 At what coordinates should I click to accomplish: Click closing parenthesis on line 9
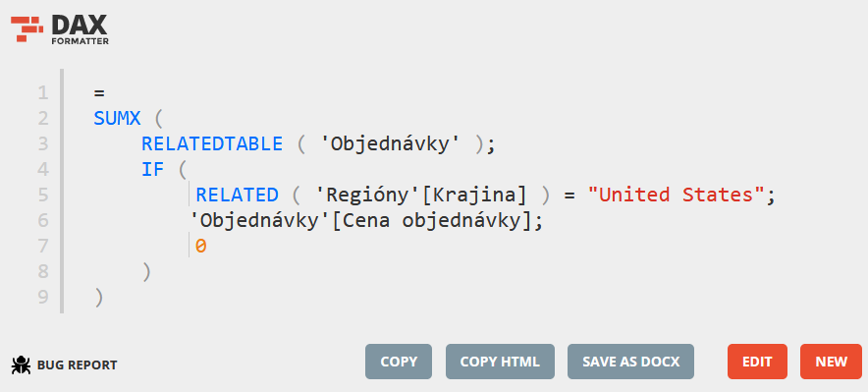point(99,298)
